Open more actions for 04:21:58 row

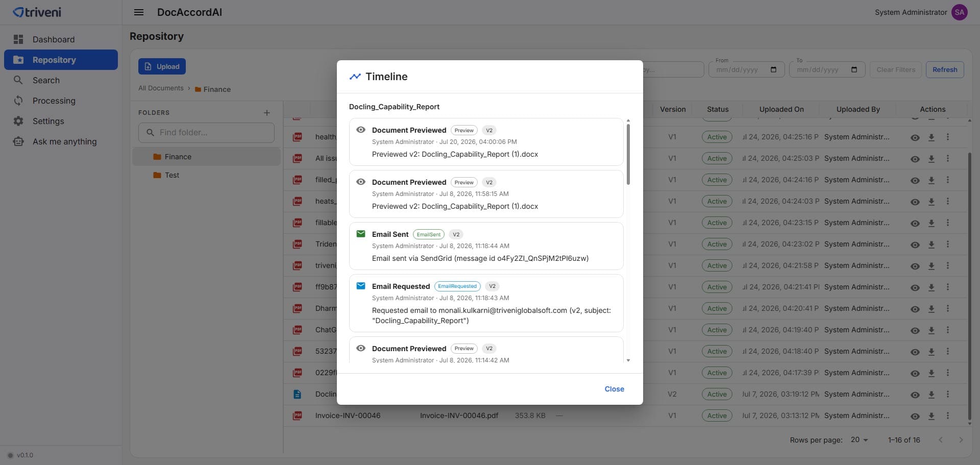pyautogui.click(x=948, y=265)
